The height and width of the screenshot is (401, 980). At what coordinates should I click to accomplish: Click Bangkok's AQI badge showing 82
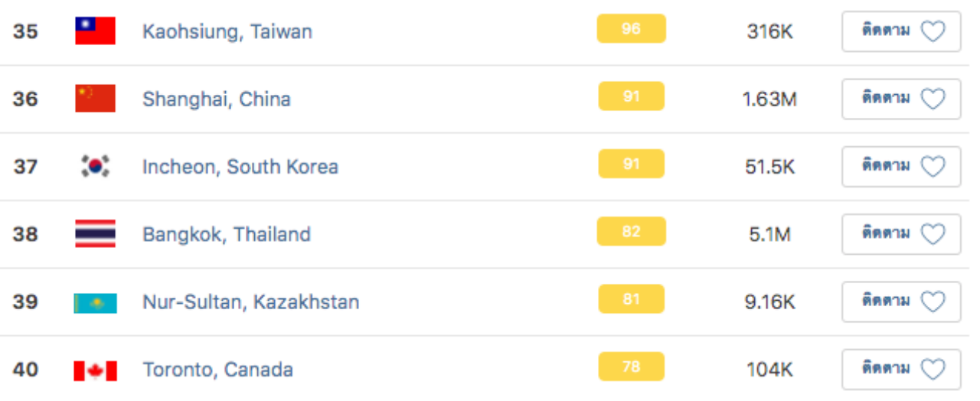(632, 231)
